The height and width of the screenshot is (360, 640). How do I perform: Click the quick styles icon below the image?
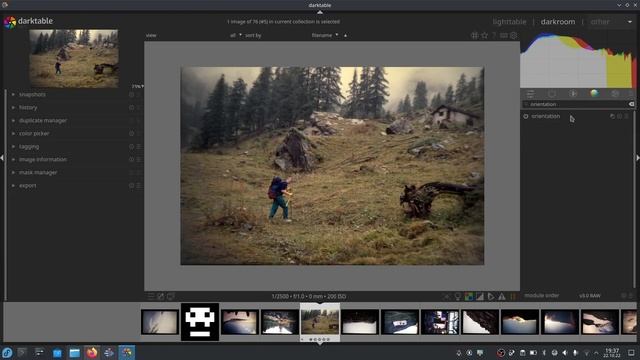click(161, 296)
